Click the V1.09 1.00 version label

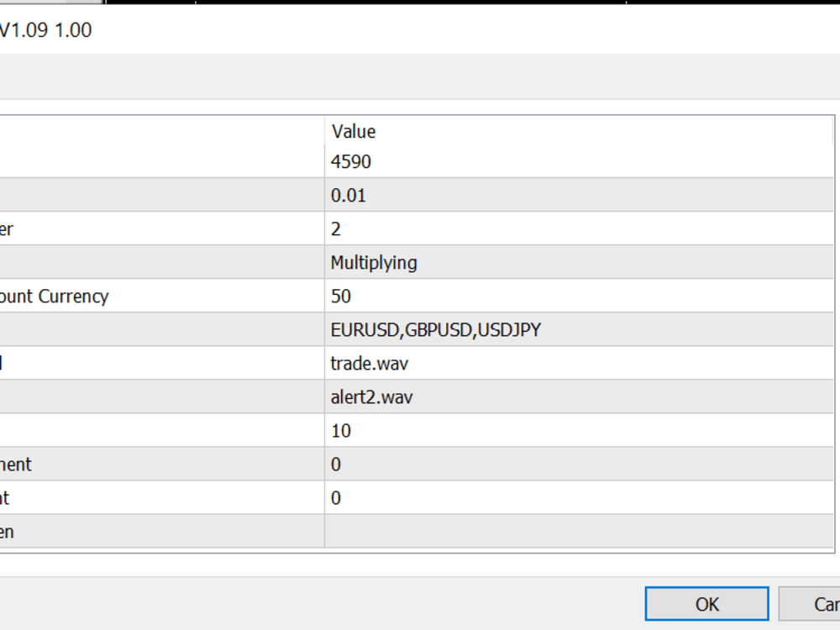tap(46, 30)
